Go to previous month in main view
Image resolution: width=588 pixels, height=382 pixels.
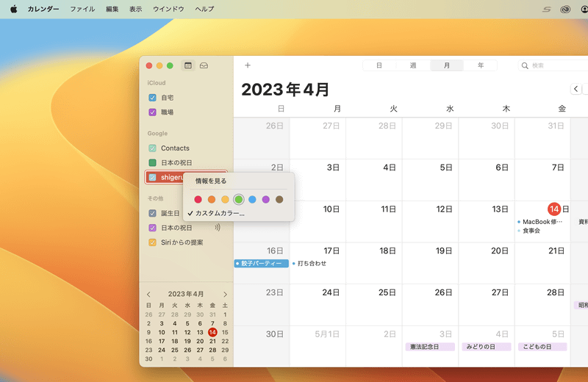(x=576, y=89)
